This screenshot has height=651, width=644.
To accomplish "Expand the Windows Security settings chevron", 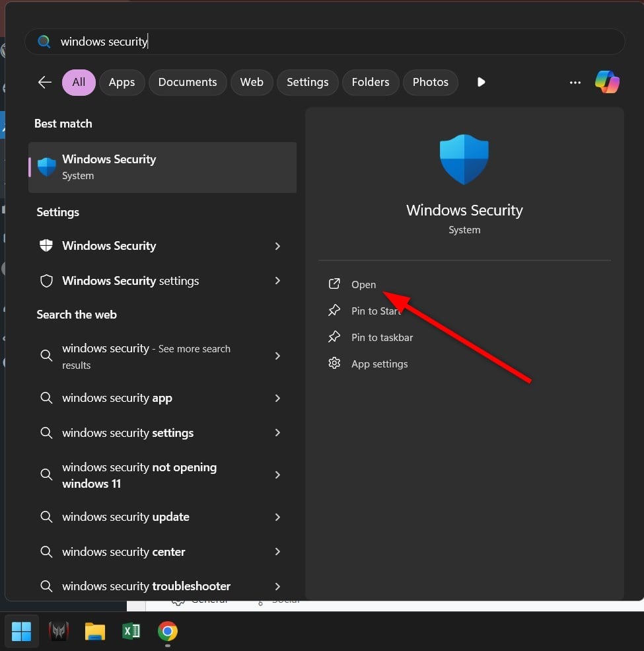I will 278,280.
